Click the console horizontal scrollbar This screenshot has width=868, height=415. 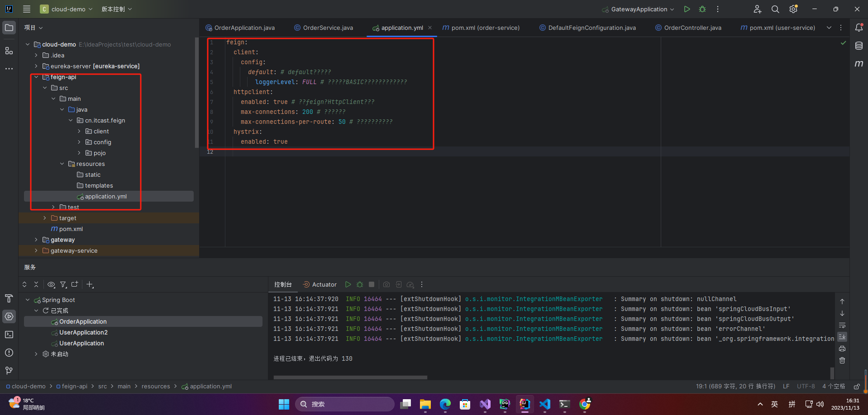(350, 377)
